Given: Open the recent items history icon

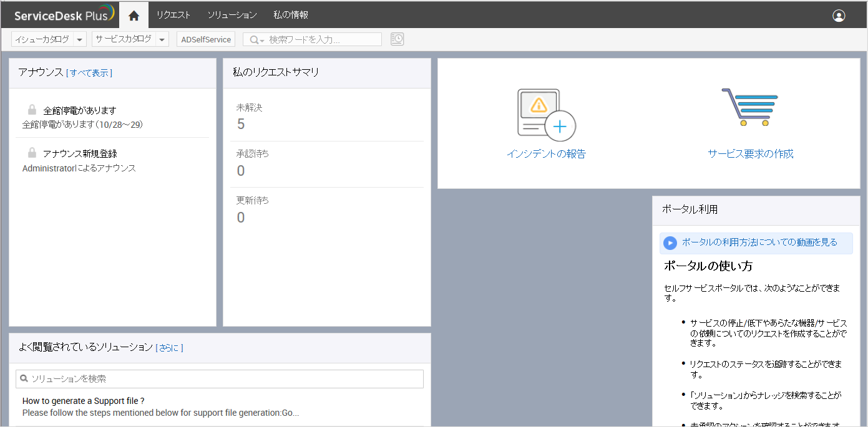Looking at the screenshot, I should pyautogui.click(x=397, y=39).
